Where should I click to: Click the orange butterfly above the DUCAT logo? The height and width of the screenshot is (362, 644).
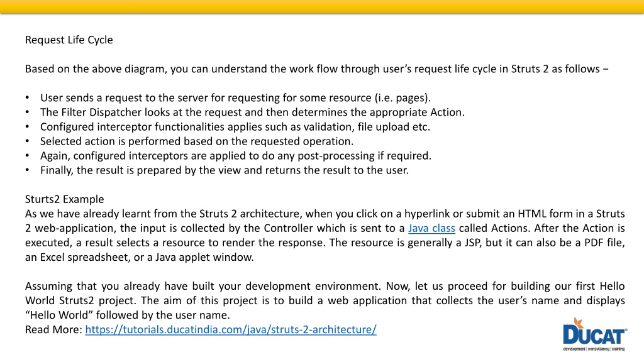click(579, 322)
